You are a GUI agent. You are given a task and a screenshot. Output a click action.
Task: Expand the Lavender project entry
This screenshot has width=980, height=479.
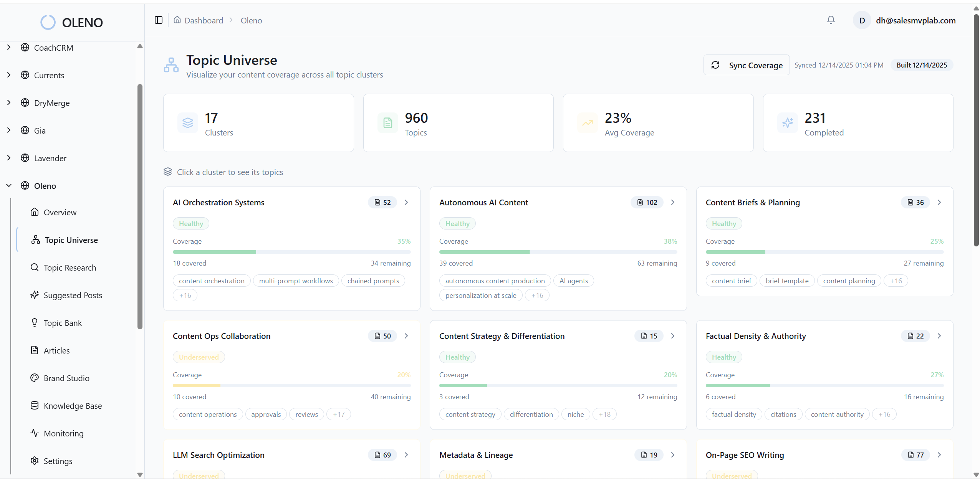[x=9, y=158]
